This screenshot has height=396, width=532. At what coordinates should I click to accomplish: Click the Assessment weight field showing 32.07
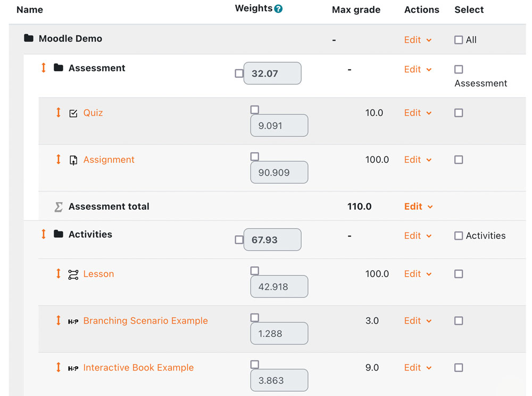[x=272, y=73]
